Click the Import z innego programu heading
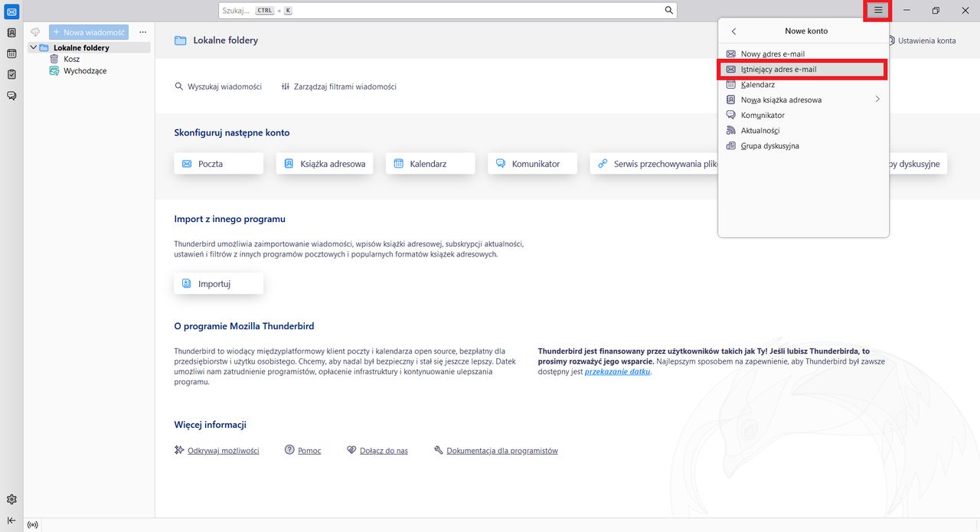This screenshot has width=980, height=532. 230,219
